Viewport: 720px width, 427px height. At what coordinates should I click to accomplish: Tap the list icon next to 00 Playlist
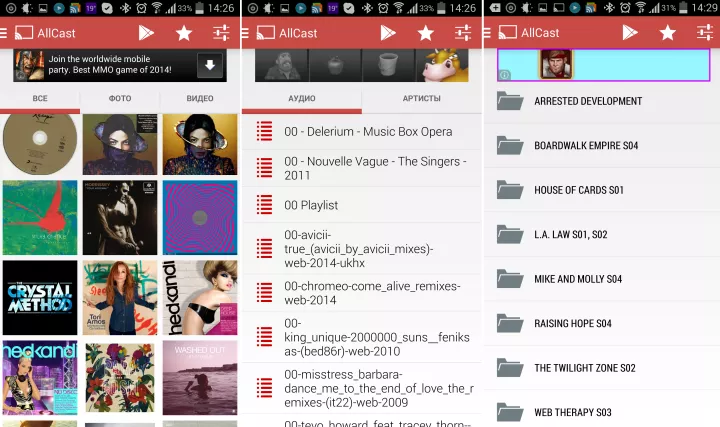[x=265, y=205]
